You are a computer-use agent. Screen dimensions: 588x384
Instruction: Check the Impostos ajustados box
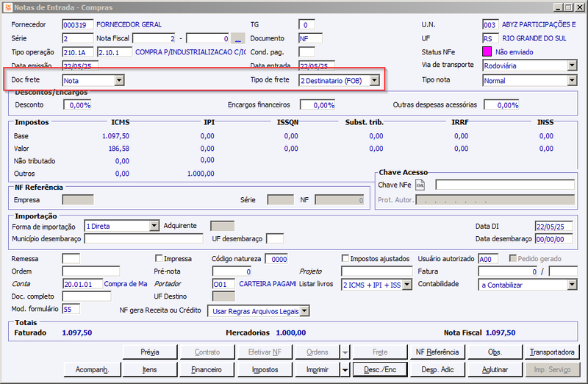coord(345,258)
